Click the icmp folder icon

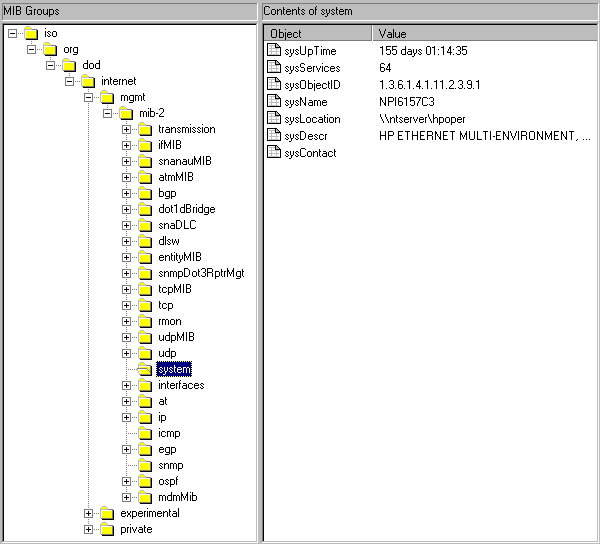pyautogui.click(x=145, y=434)
